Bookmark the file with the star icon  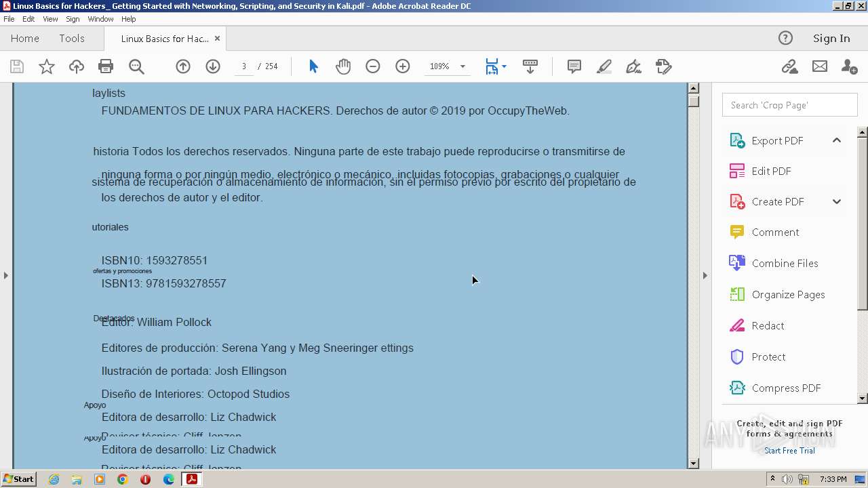tap(47, 66)
